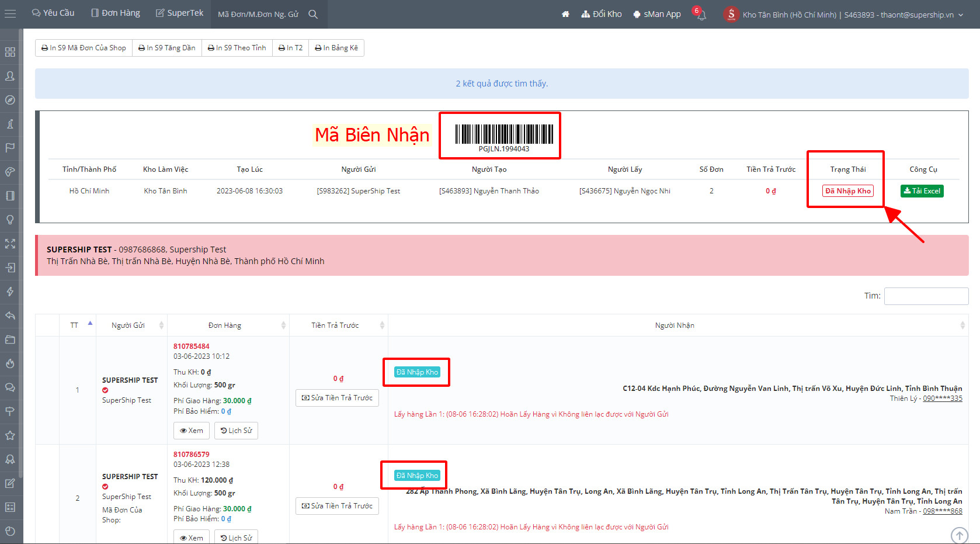The image size is (980, 544).
Task: Click Đổi Kho in the top bar
Action: coord(602,14)
